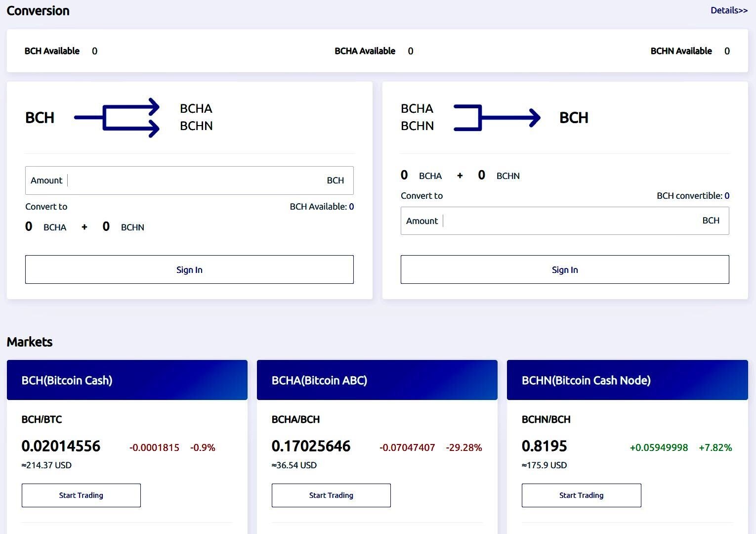Click the BCH/BTC pair label

42,419
